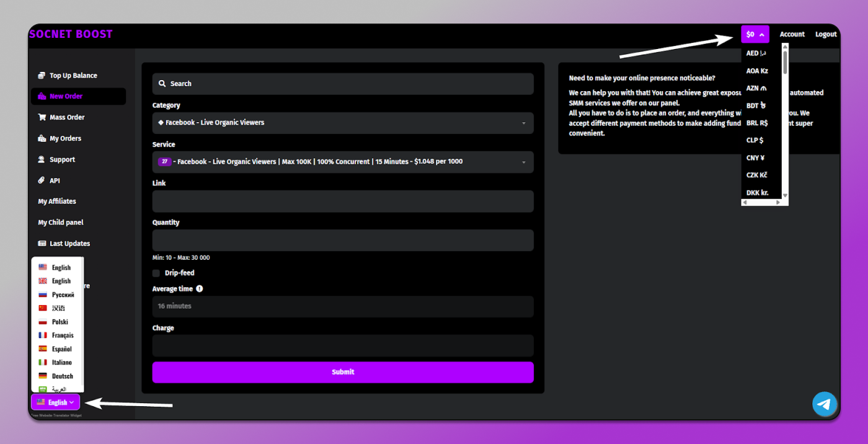Viewport: 868px width, 444px height.
Task: Select BRL R$ currency
Action: tap(757, 123)
